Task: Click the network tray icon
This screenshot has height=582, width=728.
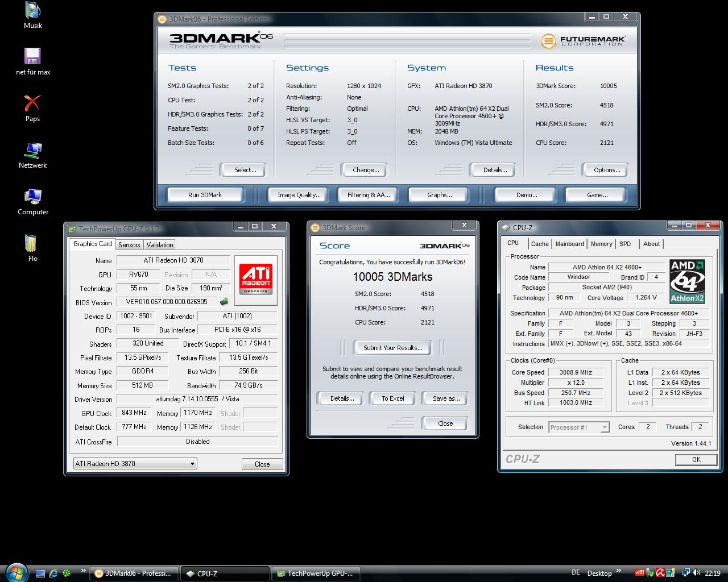Action: (x=686, y=573)
